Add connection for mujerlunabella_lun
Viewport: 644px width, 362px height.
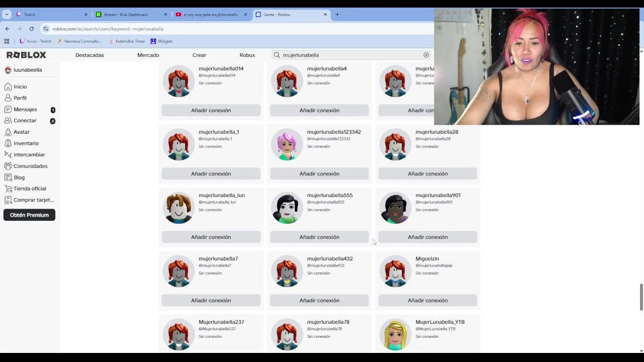tap(211, 237)
